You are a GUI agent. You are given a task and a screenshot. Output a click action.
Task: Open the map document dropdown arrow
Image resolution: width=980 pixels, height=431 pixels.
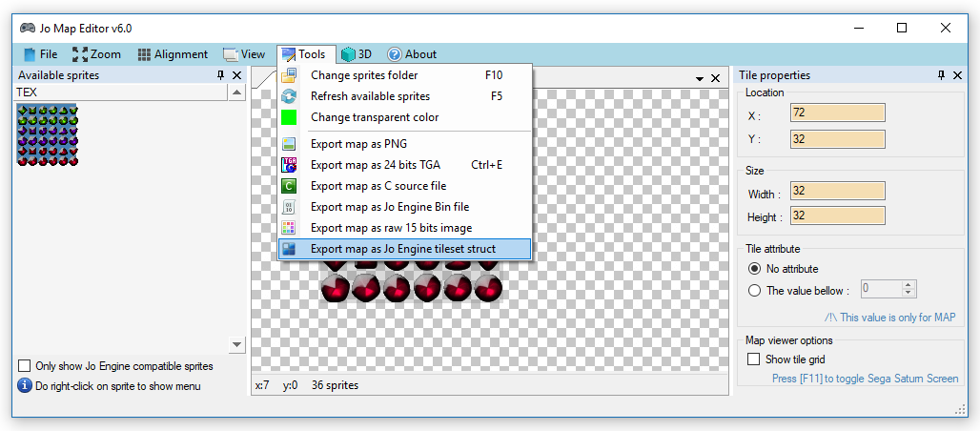click(700, 79)
